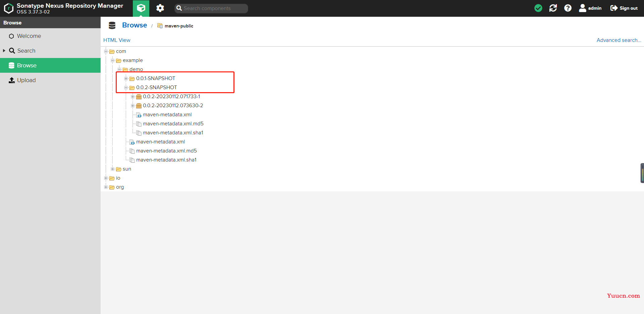
Task: Open the Search sidebar menu item
Action: [50, 51]
